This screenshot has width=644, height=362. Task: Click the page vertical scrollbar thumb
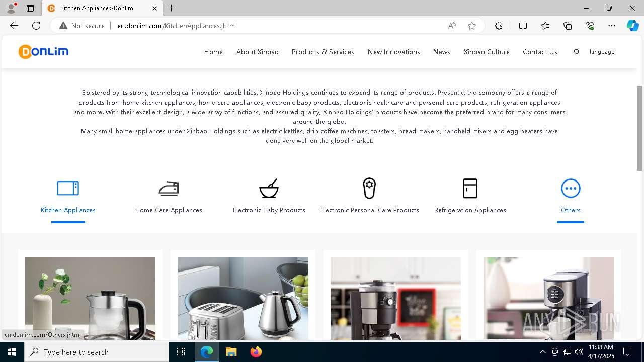pyautogui.click(x=639, y=128)
